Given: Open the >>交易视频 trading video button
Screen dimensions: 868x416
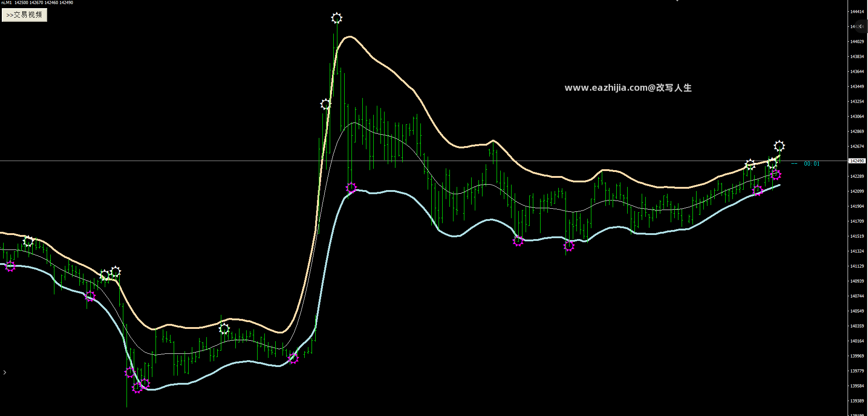Looking at the screenshot, I should pyautogui.click(x=24, y=15).
